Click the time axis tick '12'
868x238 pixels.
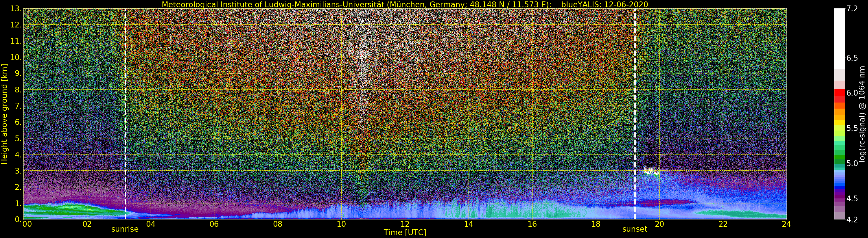tap(405, 224)
